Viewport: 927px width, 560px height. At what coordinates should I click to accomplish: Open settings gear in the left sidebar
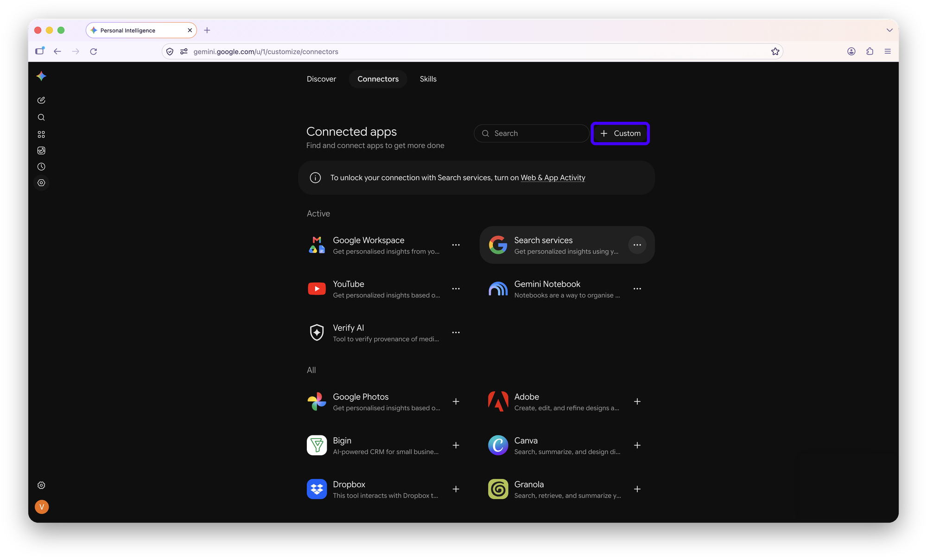[41, 485]
